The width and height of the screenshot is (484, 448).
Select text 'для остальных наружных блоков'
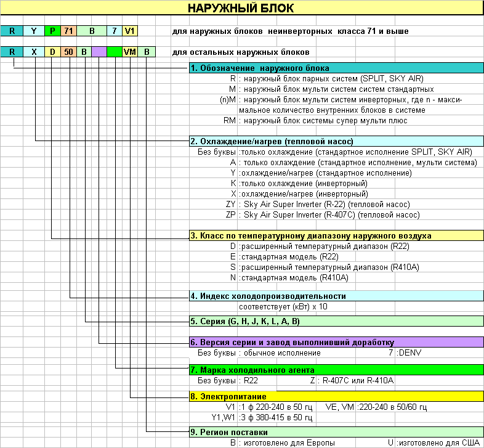[x=241, y=52]
